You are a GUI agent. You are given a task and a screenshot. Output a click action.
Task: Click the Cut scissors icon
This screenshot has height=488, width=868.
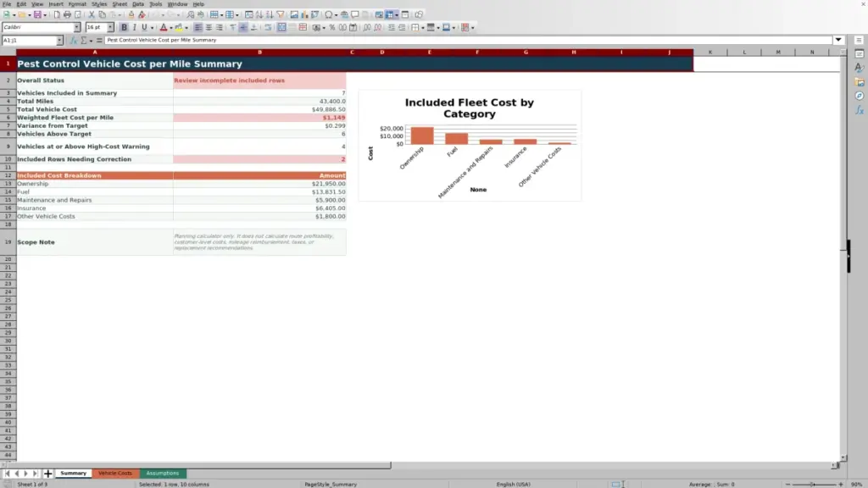(x=92, y=15)
